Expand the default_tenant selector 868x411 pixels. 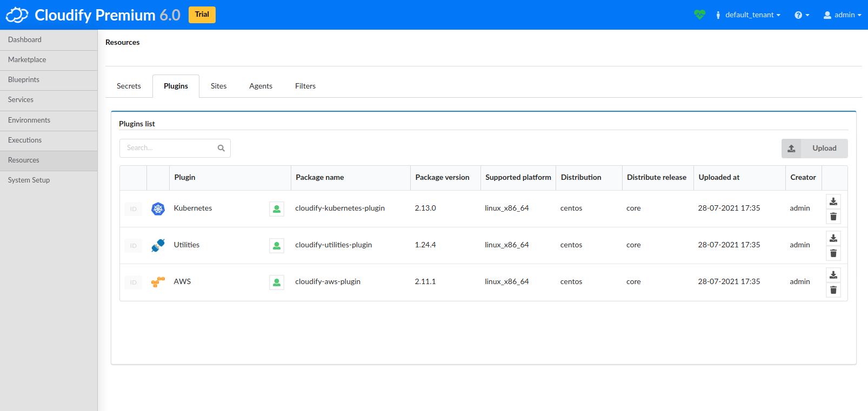pos(747,15)
